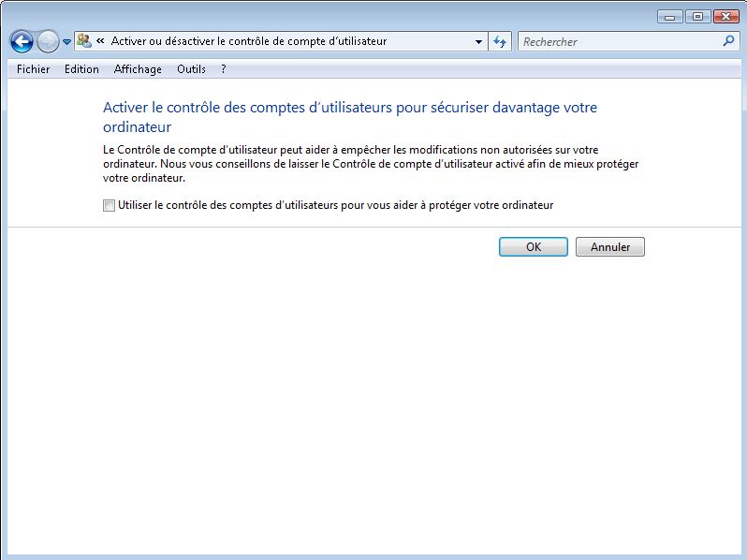Refresh the page with the refresh icon
747x560 pixels.
coord(500,42)
